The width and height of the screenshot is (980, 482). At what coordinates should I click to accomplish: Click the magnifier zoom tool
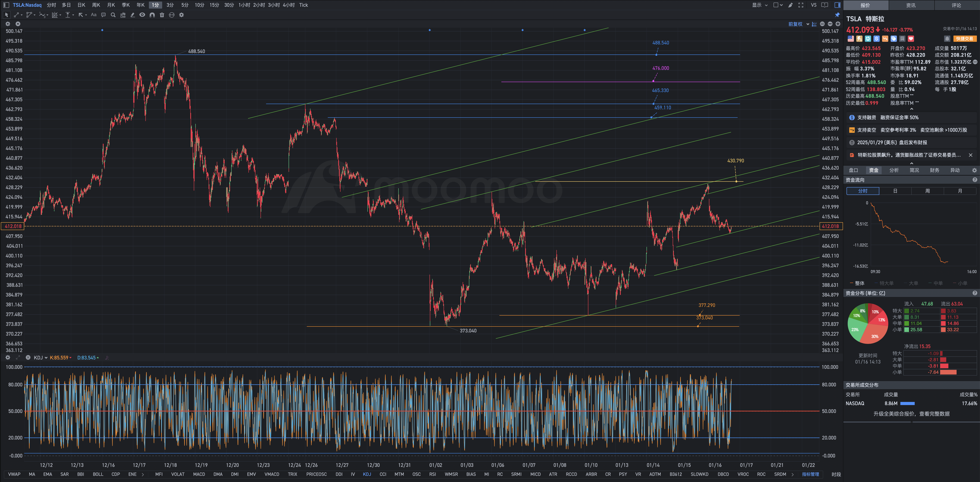113,15
